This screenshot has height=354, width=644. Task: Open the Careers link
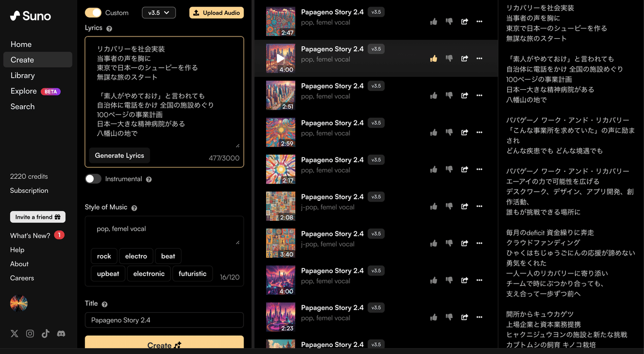click(22, 278)
